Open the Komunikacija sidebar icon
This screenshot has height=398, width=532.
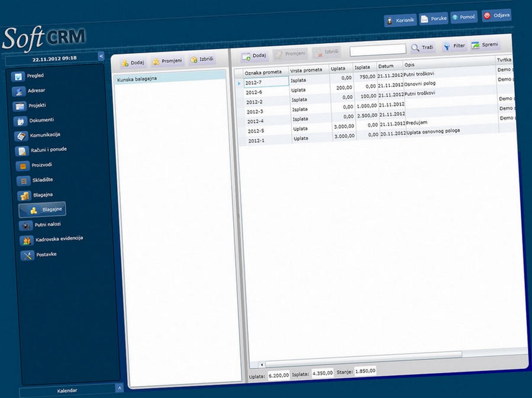coord(21,136)
